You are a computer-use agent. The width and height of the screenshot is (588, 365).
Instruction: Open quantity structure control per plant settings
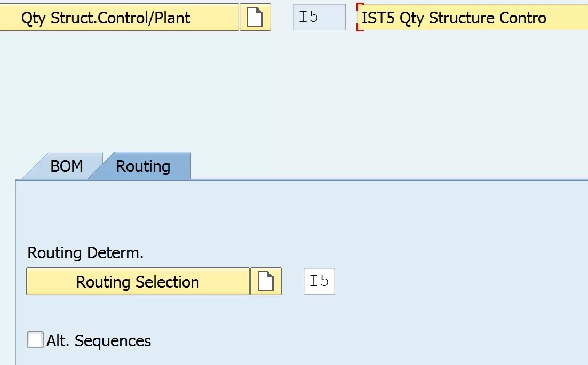pyautogui.click(x=119, y=17)
